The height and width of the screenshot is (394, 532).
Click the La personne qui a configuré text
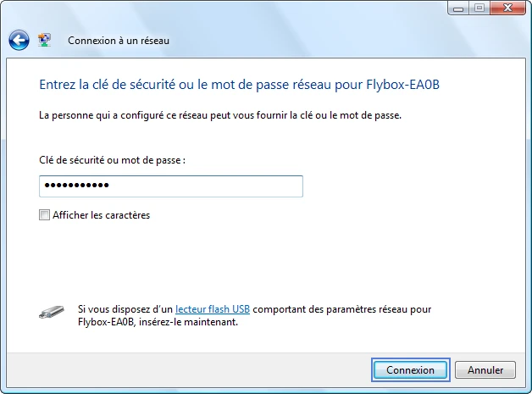pyautogui.click(x=220, y=115)
